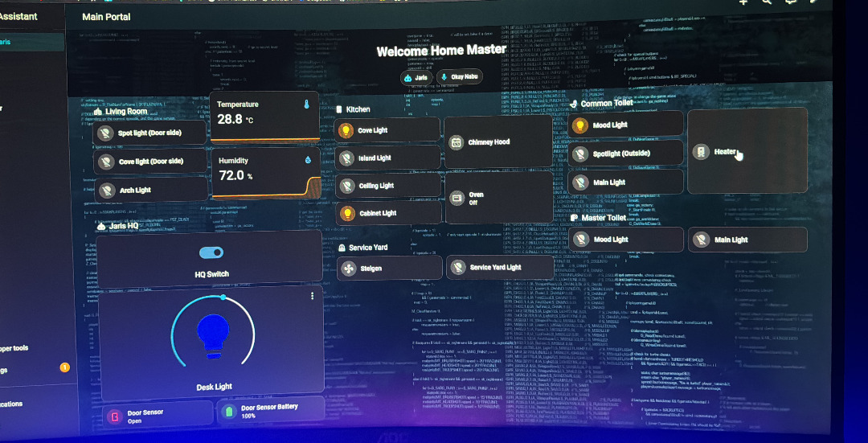
Task: Click the Oven icon
Action: pyautogui.click(x=457, y=198)
